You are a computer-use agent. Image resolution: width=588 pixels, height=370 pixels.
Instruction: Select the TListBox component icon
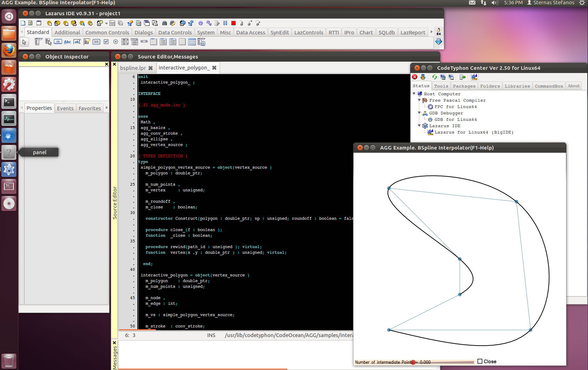coord(125,42)
